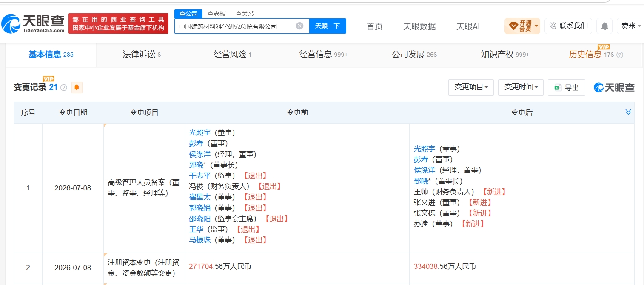Export records with 导出 button
Screen dimensions: 644x285
pos(567,87)
